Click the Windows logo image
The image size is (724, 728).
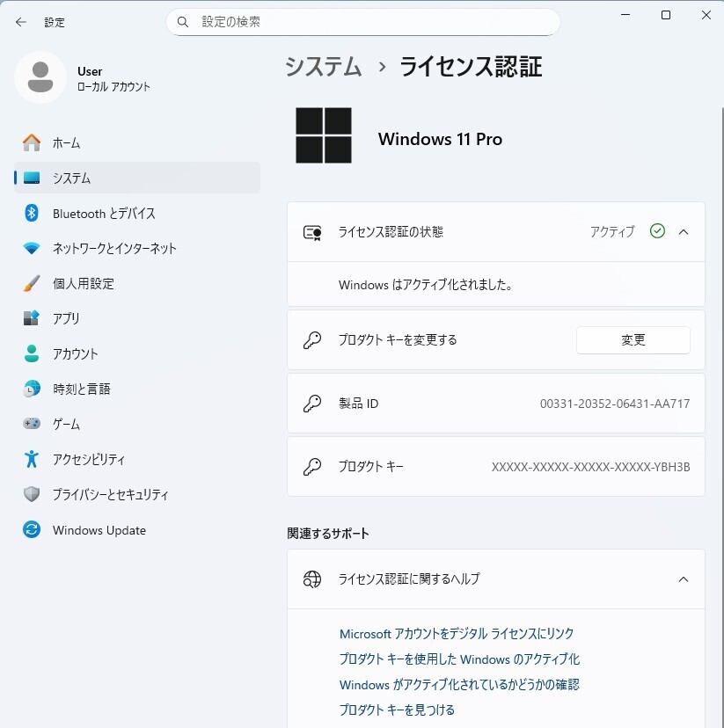pyautogui.click(x=324, y=135)
